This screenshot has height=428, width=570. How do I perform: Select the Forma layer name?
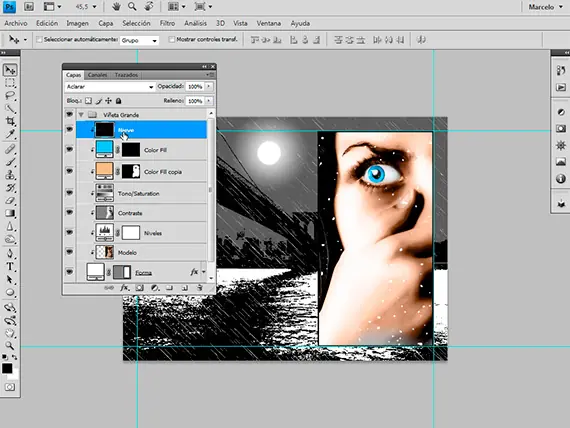click(143, 273)
